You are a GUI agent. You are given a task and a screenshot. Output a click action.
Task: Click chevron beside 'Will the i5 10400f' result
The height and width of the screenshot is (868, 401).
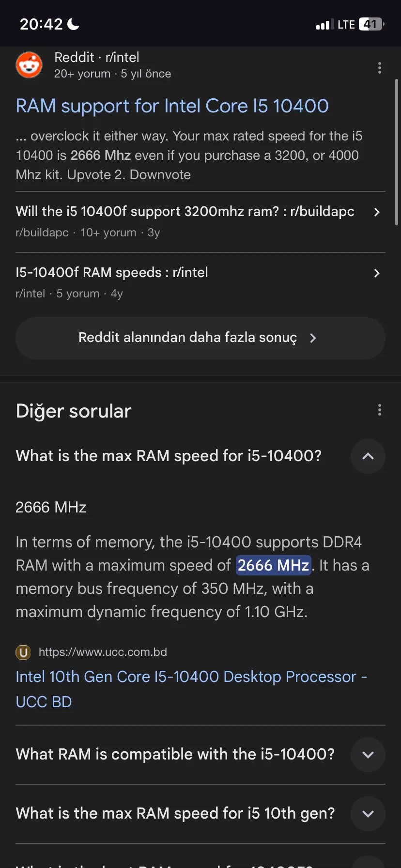pyautogui.click(x=377, y=212)
